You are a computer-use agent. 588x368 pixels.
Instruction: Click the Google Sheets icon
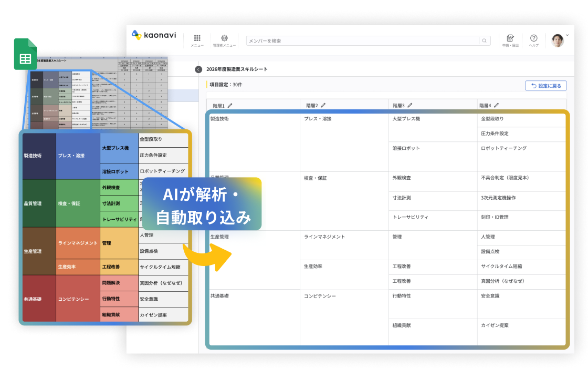click(25, 55)
